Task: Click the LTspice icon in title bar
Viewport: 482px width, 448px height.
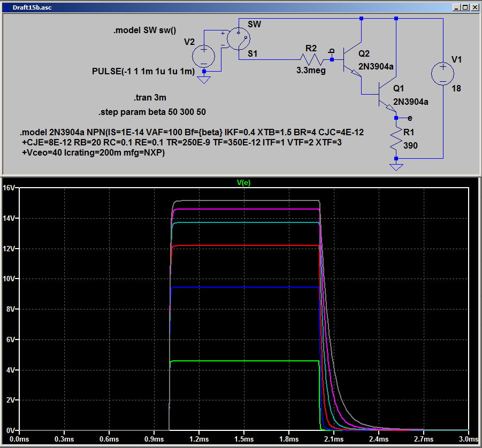Action: tap(6, 7)
